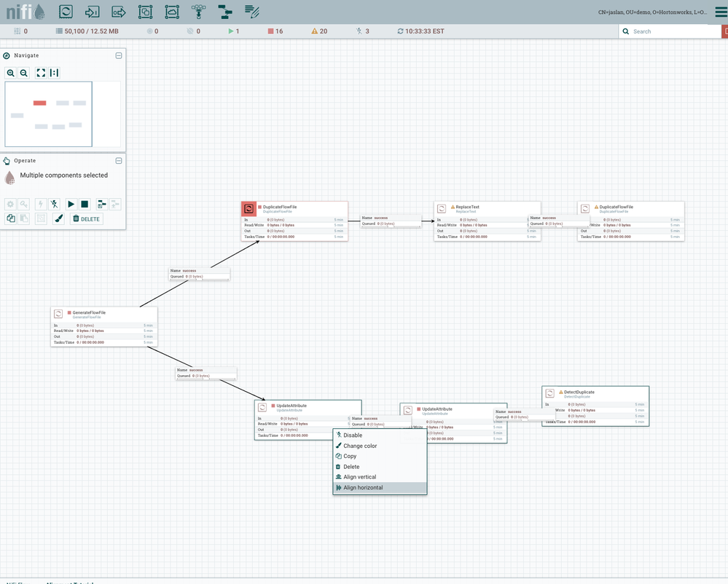
Task: Click the fit-to-screen icon in Navigate
Action: pyautogui.click(x=41, y=73)
